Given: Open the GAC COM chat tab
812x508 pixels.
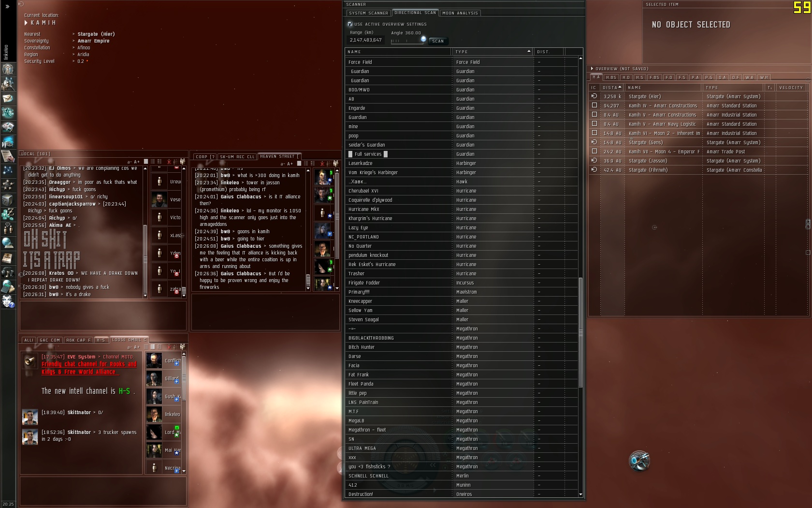Looking at the screenshot, I should pos(50,340).
